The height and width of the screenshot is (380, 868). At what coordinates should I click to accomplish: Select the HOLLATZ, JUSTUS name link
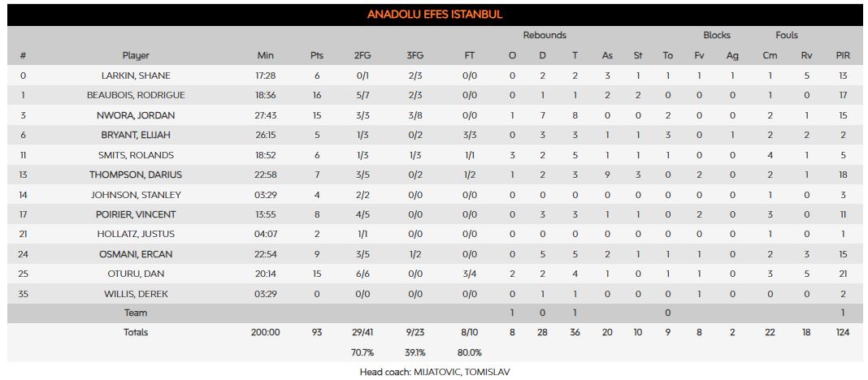point(136,234)
